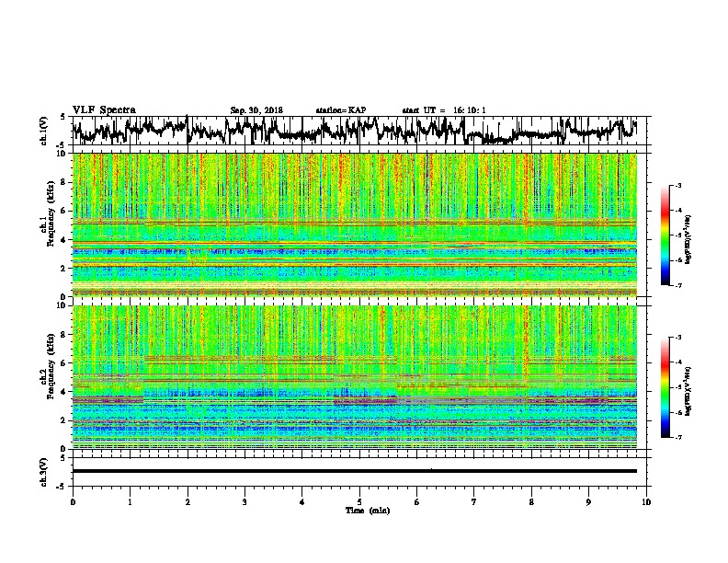Click the time axis end label "10"

coord(646,502)
